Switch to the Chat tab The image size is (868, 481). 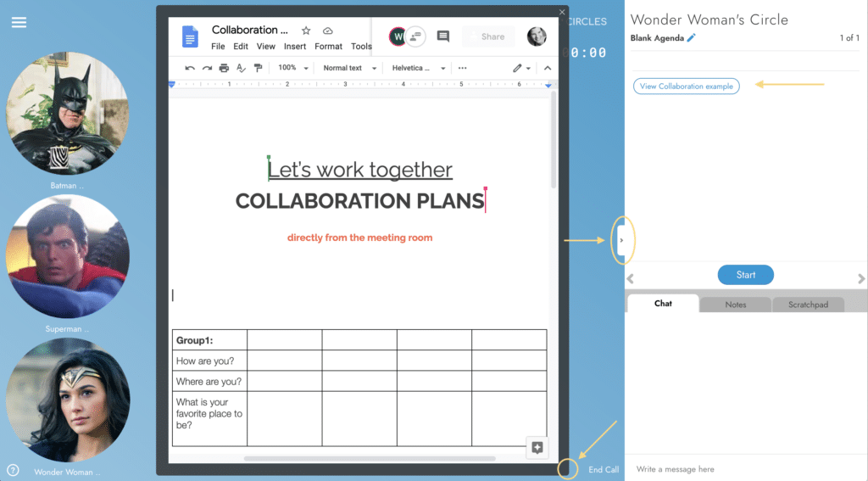point(663,303)
